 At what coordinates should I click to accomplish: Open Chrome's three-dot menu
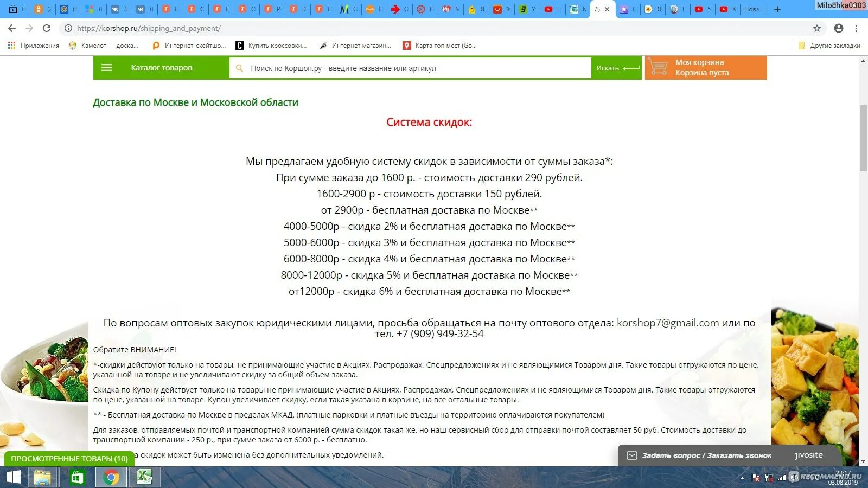click(857, 28)
